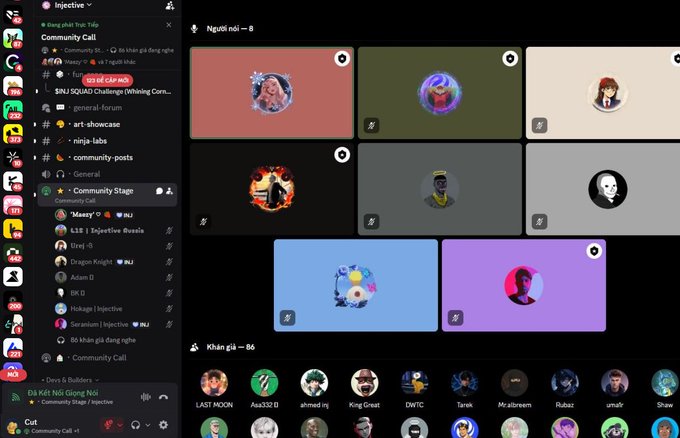Open the dark gray haloed-avatar speaker tile
Screen dimensions: 680x438
[x=440, y=189]
